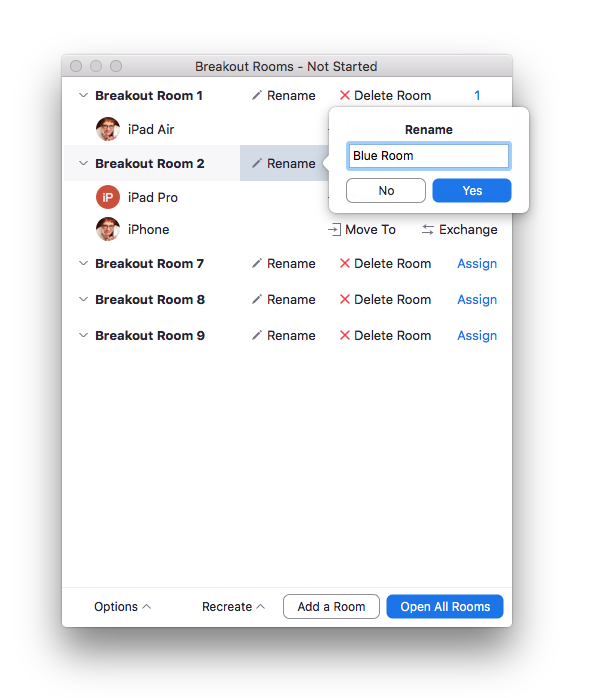Click Open All Rooms button

click(445, 606)
